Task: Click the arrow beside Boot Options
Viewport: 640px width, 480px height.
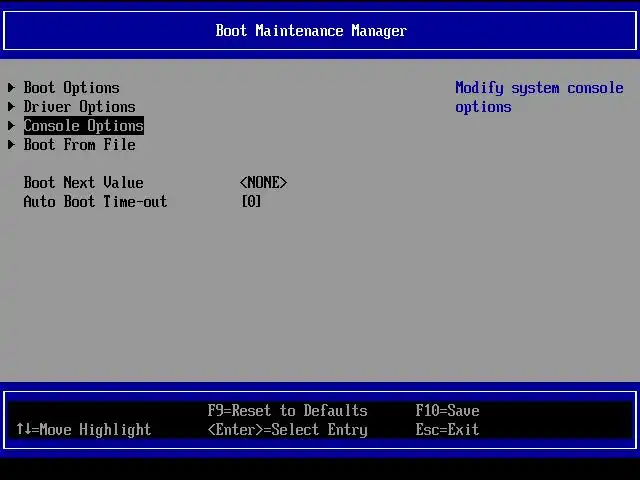Action: 11,87
